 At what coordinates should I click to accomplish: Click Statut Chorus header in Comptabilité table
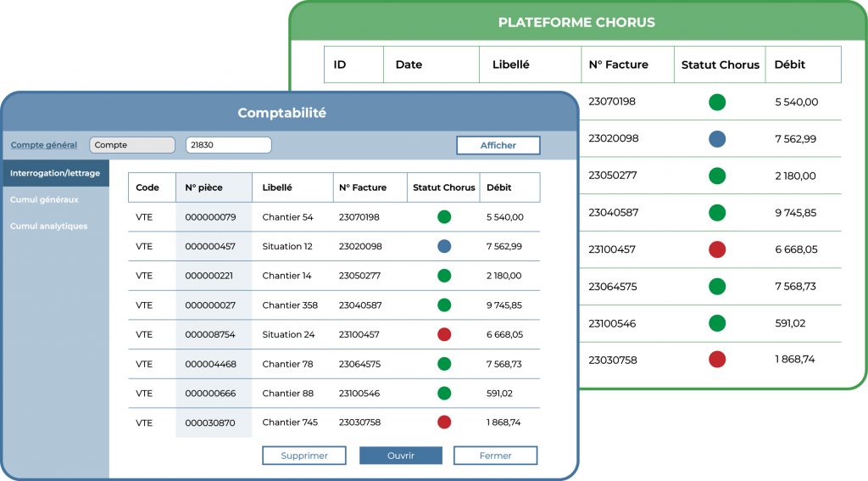pyautogui.click(x=444, y=187)
